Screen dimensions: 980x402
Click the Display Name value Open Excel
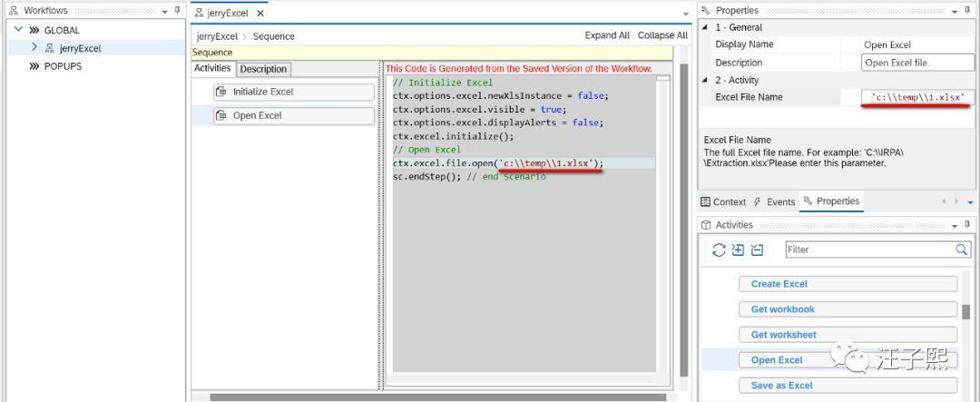click(887, 45)
